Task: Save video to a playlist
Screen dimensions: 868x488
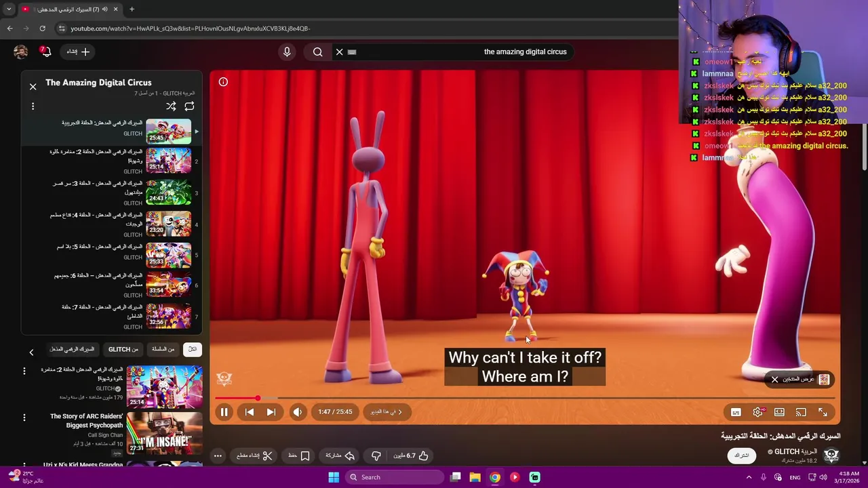Action: click(x=299, y=455)
